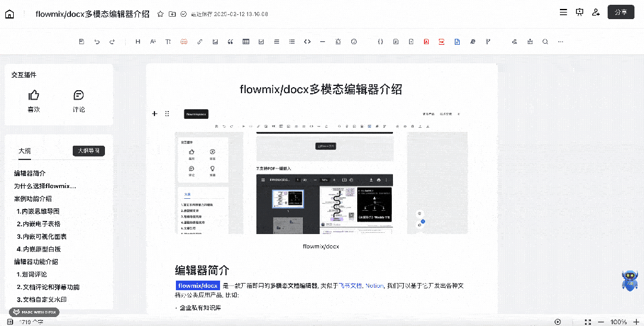Start presentation mode
The height and width of the screenshot is (326, 644).
[580, 13]
